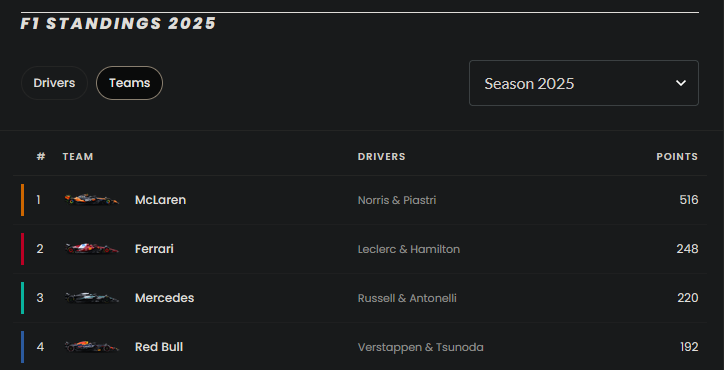Switch to the Drivers standings tab
The image size is (724, 370).
click(x=54, y=83)
